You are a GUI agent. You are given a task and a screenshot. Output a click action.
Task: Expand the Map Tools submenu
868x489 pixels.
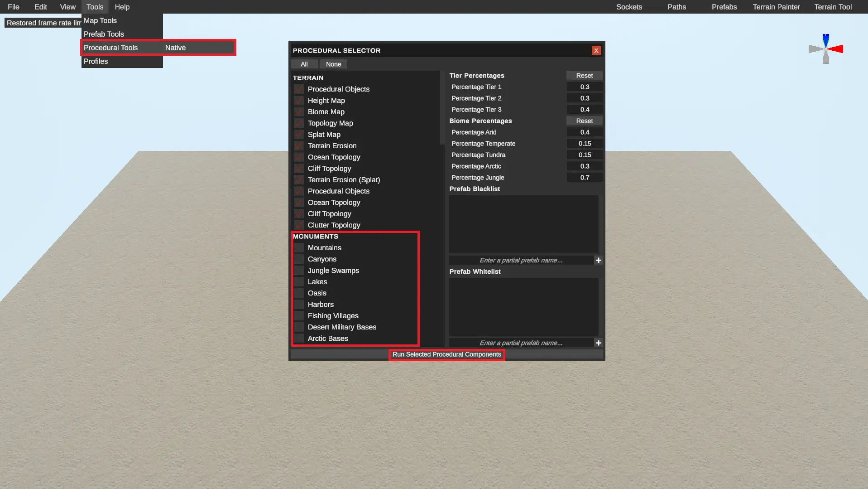(x=101, y=21)
